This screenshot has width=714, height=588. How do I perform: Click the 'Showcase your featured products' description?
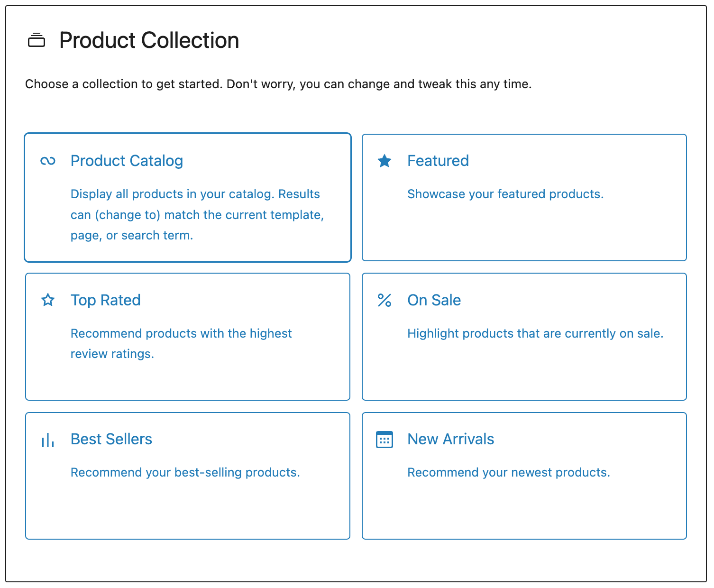coord(505,194)
